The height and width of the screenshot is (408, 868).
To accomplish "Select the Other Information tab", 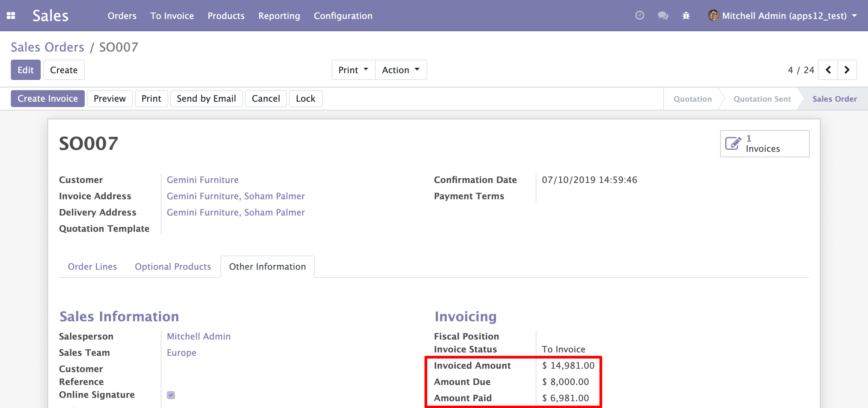I will [268, 267].
